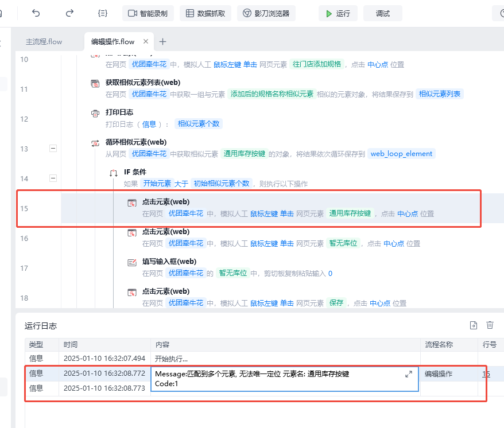
Task: Start 智能录制 smart recording
Action: click(148, 13)
